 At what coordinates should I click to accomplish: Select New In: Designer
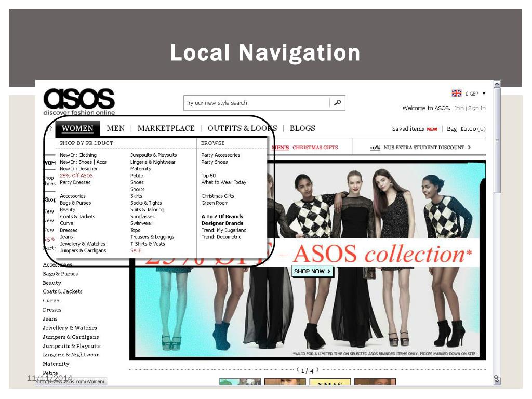click(x=79, y=169)
